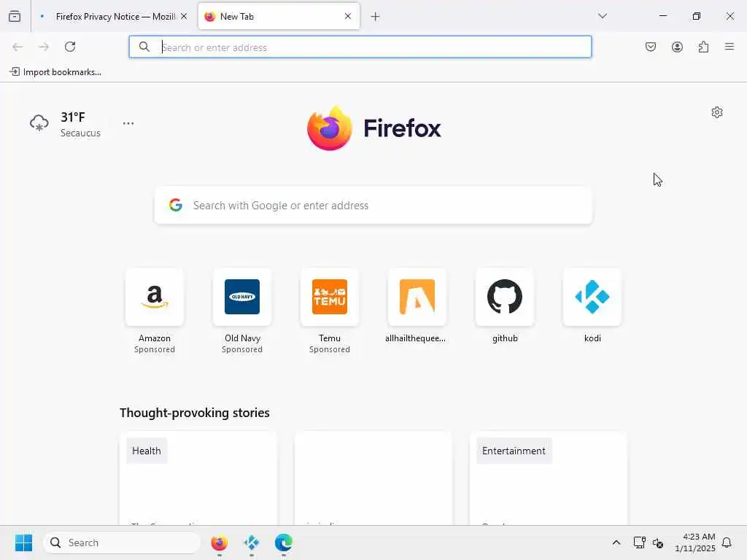Close the New Tab tab
Image resolution: width=747 pixels, height=560 pixels.
point(348,16)
